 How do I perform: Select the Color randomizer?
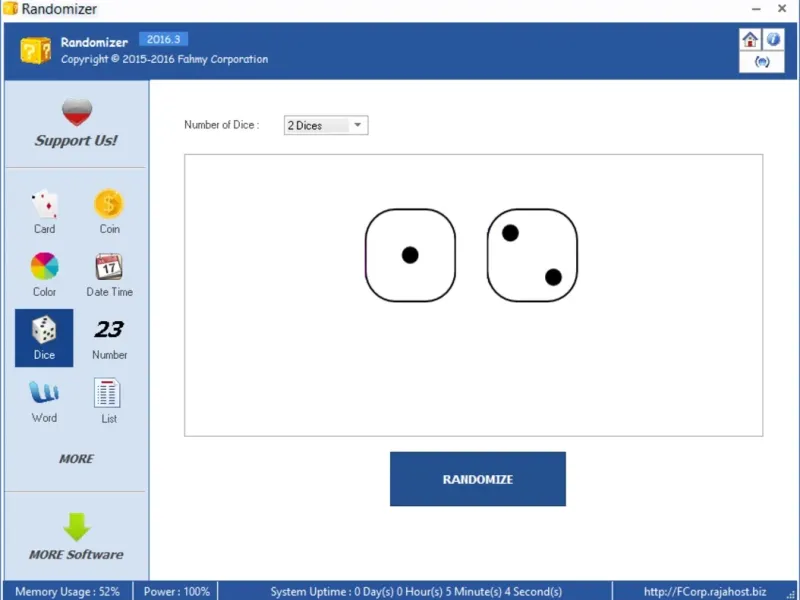tap(44, 274)
